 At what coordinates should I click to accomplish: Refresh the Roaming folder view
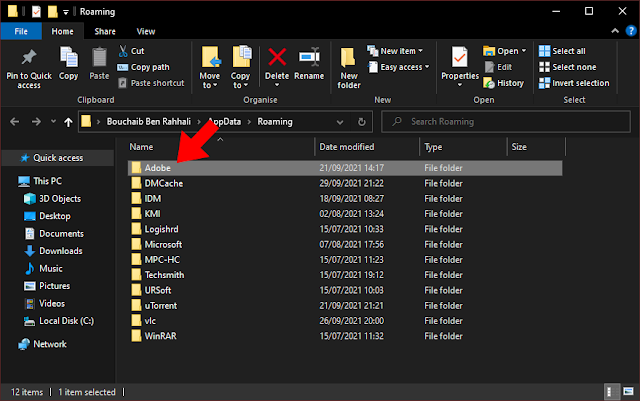[x=362, y=122]
